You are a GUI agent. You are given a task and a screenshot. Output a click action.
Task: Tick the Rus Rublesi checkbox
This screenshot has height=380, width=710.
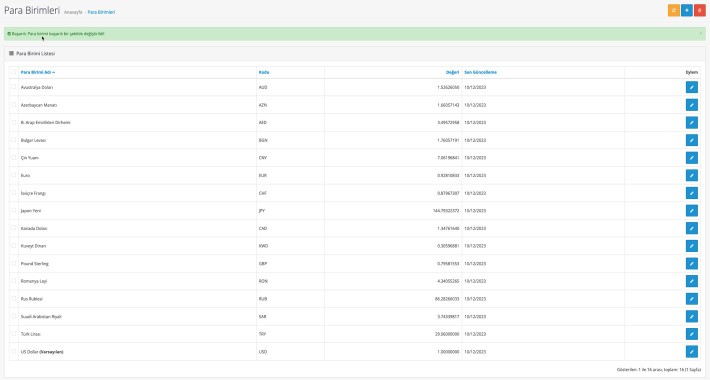click(x=14, y=298)
